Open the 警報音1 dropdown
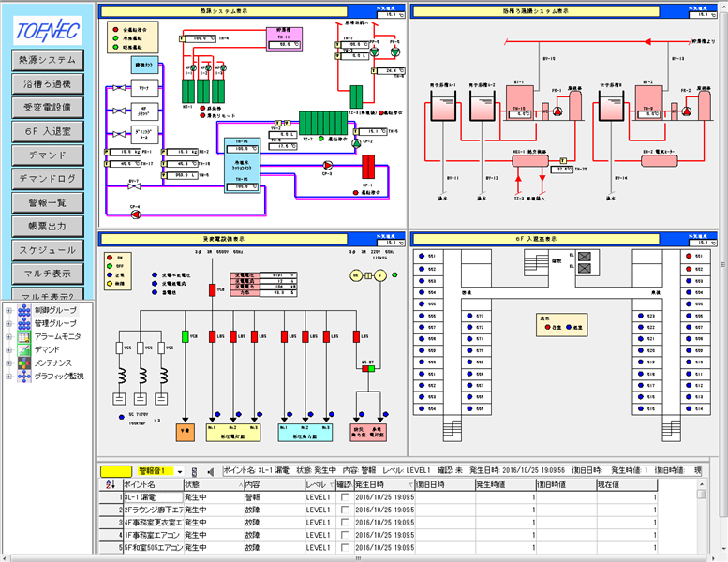Screen dimensions: 728x562 tap(180, 471)
